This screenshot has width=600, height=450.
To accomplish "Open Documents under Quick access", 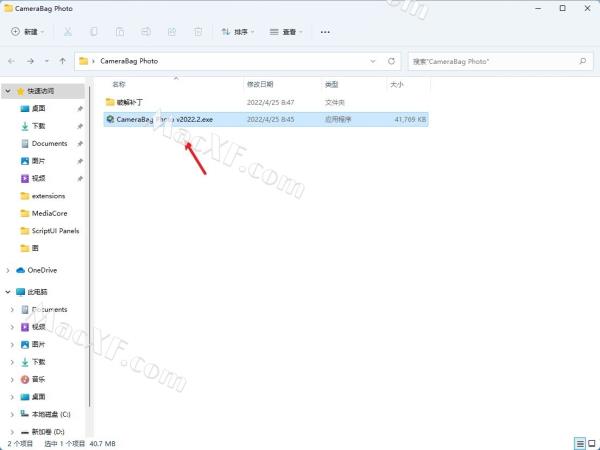I will [x=49, y=143].
